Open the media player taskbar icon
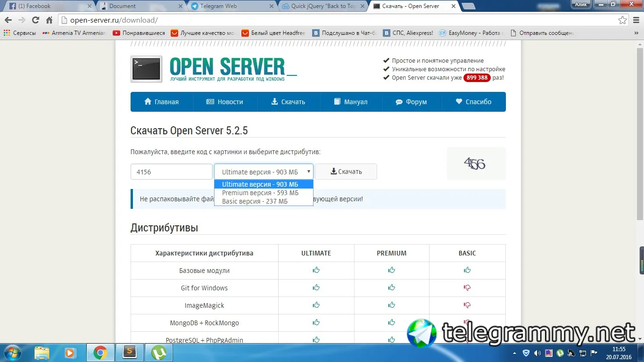 click(x=70, y=353)
